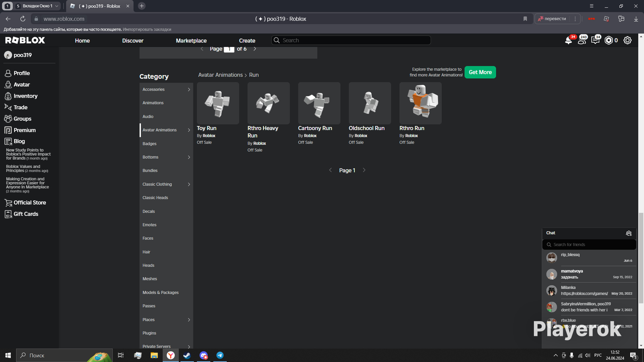The width and height of the screenshot is (644, 362).
Task: Click the Get More button
Action: pyautogui.click(x=480, y=72)
